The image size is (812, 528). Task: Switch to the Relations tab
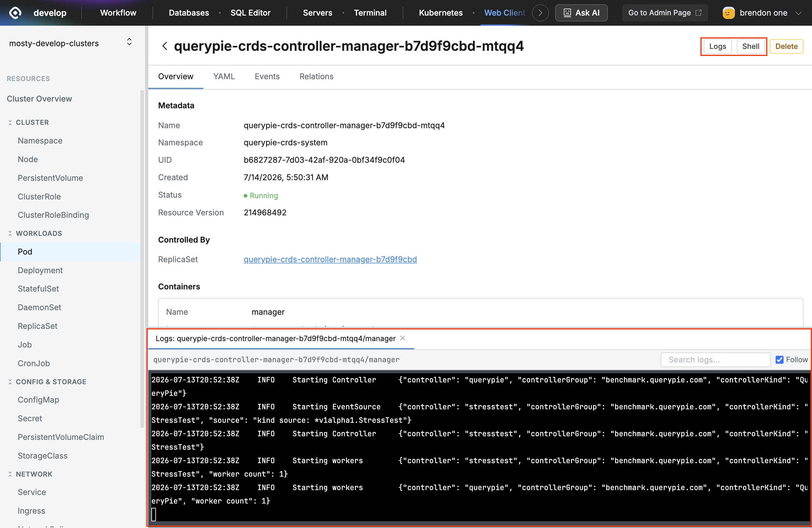[316, 76]
